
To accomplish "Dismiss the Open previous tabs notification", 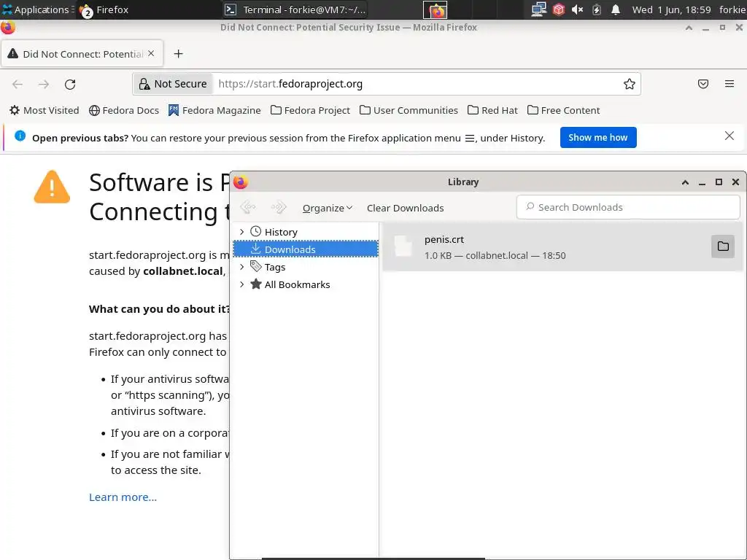I will [x=729, y=136].
